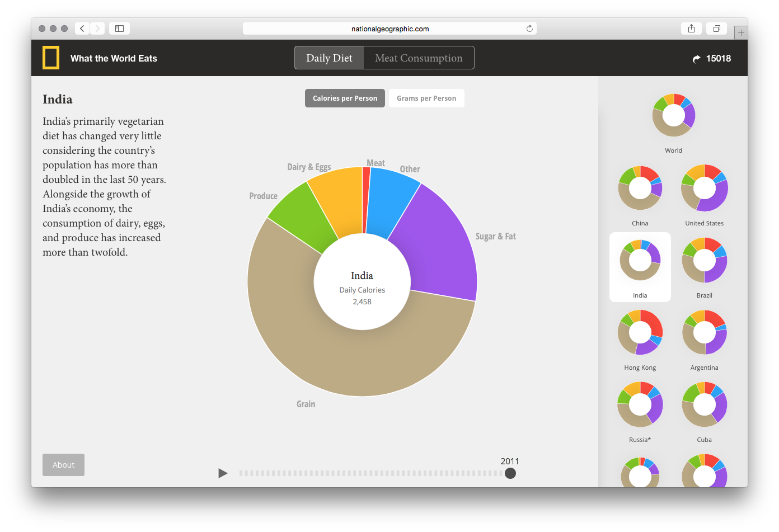
Task: Select Calories per Person view
Action: [x=345, y=98]
